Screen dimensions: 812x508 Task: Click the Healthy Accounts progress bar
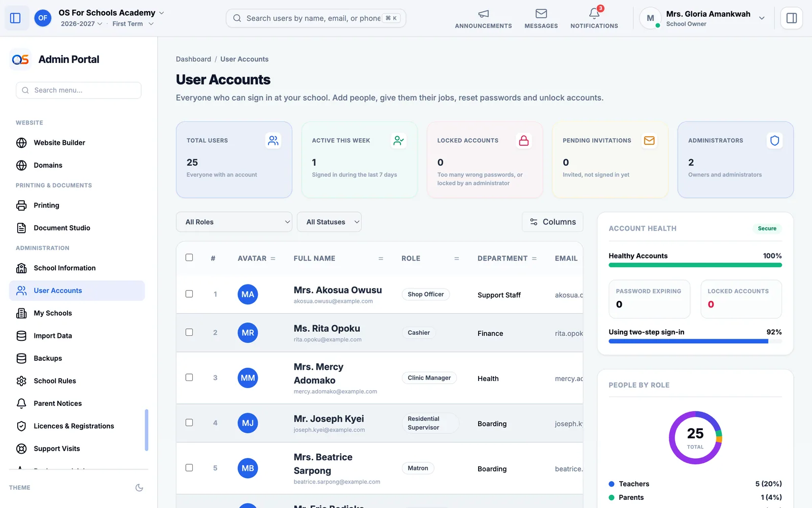[x=695, y=265]
